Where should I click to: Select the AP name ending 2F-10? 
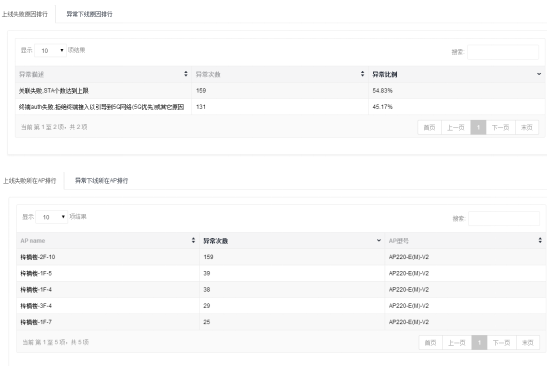(x=38, y=257)
